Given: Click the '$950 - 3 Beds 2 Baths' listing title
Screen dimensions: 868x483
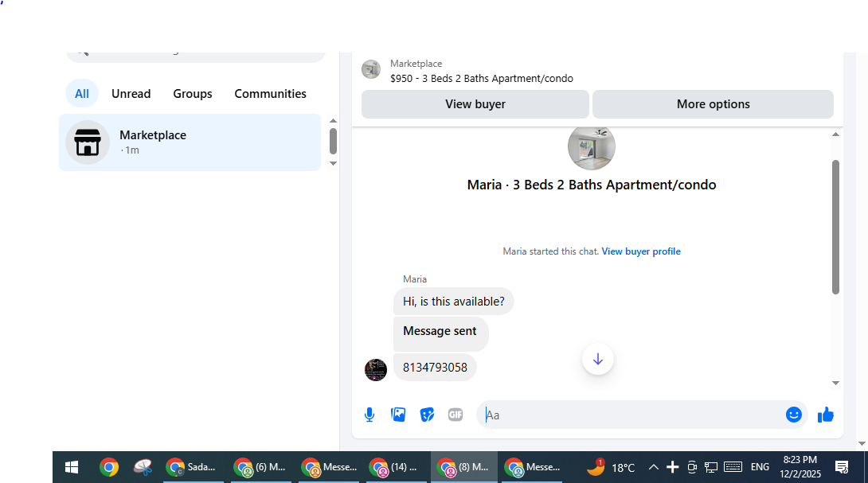Looking at the screenshot, I should click(x=482, y=79).
